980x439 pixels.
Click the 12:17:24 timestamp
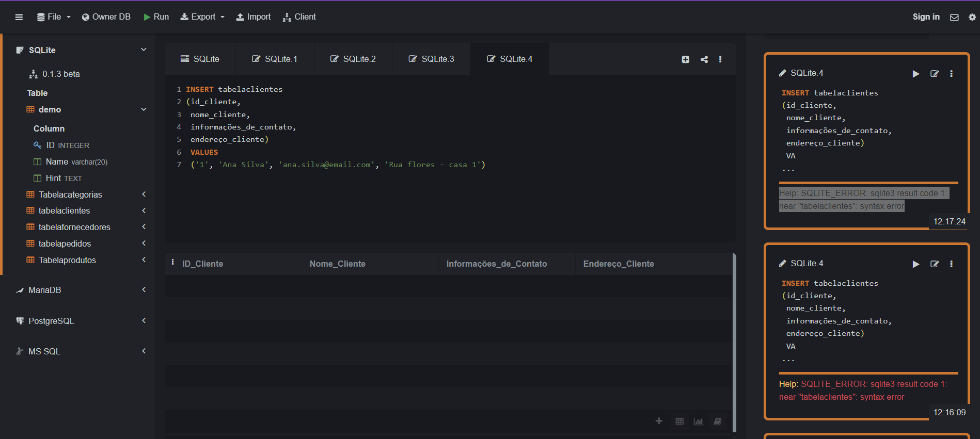(x=949, y=222)
